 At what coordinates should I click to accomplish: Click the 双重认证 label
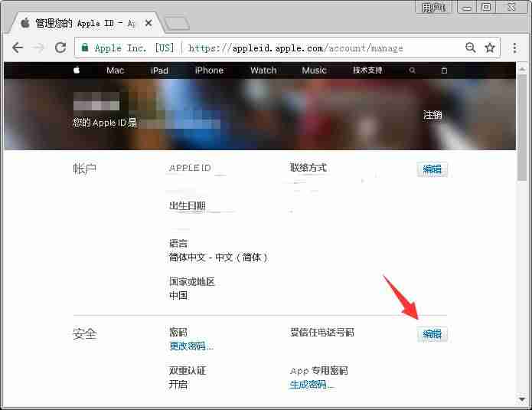pos(188,370)
